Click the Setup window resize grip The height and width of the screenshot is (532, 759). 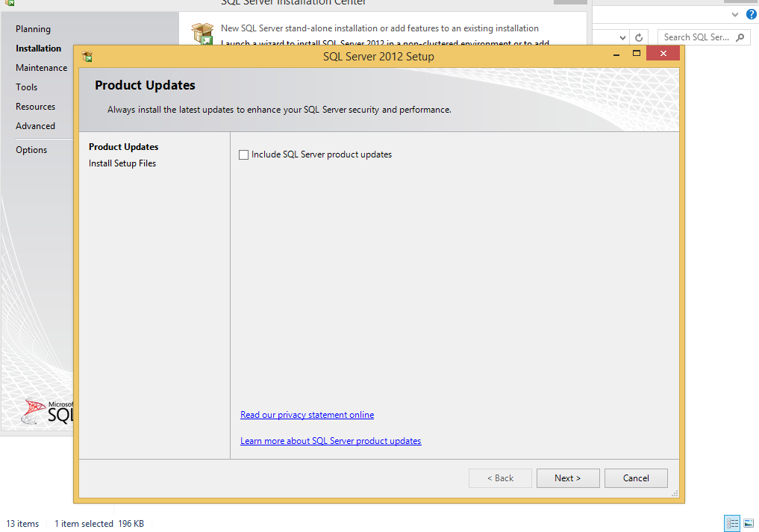click(675, 493)
